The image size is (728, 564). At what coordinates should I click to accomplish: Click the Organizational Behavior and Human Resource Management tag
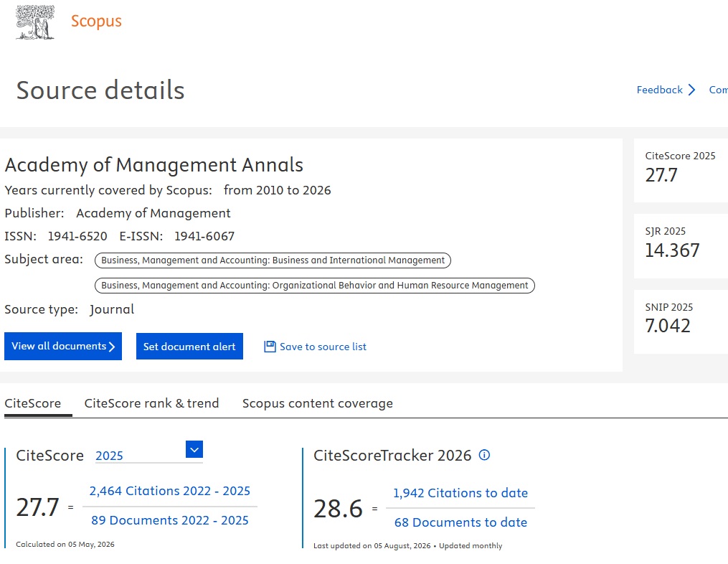[x=315, y=286]
